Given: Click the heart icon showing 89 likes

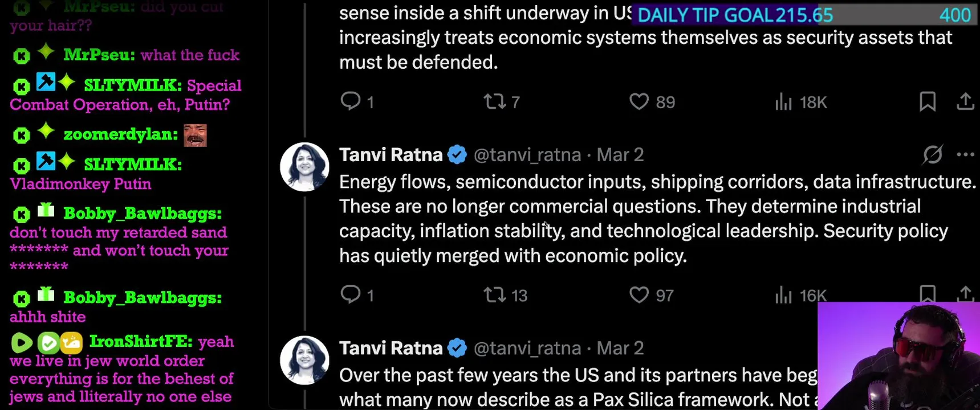Looking at the screenshot, I should coord(639,102).
